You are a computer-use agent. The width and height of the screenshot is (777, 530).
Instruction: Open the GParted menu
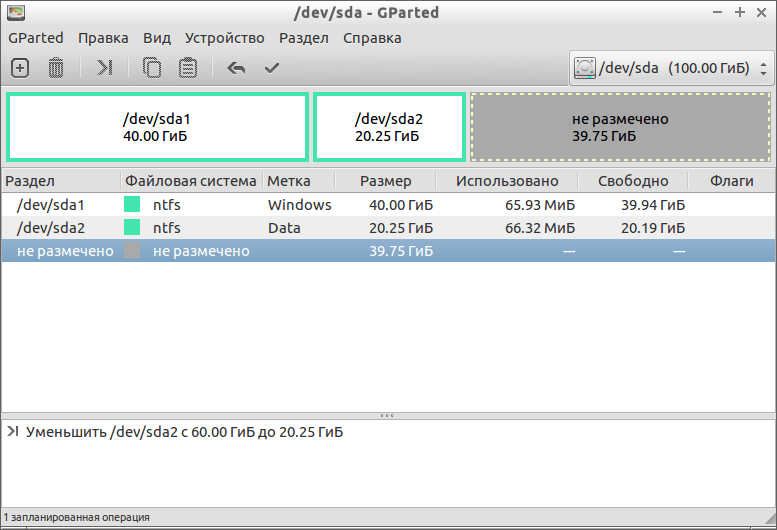point(36,38)
